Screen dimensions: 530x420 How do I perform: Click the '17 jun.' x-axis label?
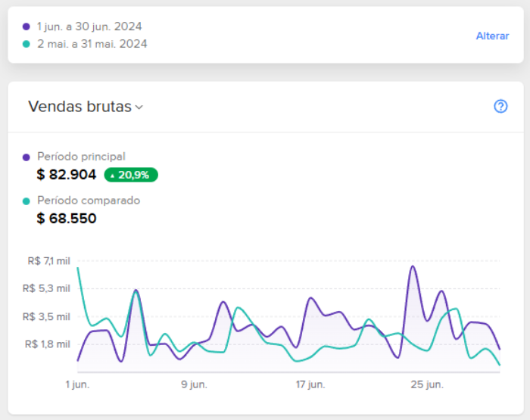(310, 384)
